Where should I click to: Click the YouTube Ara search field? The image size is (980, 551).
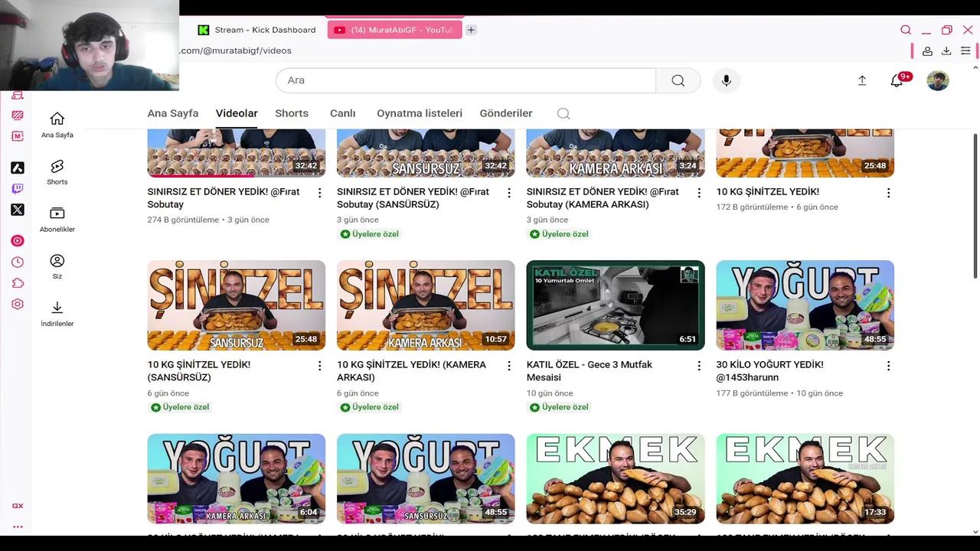pos(465,80)
